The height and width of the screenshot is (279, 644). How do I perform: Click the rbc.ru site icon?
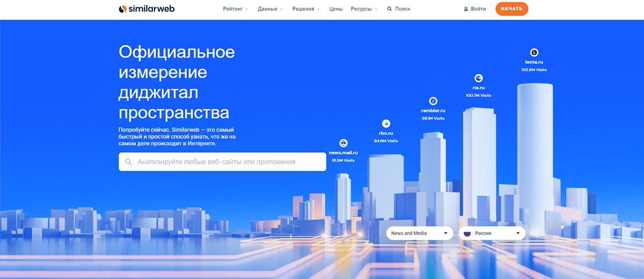point(386,123)
